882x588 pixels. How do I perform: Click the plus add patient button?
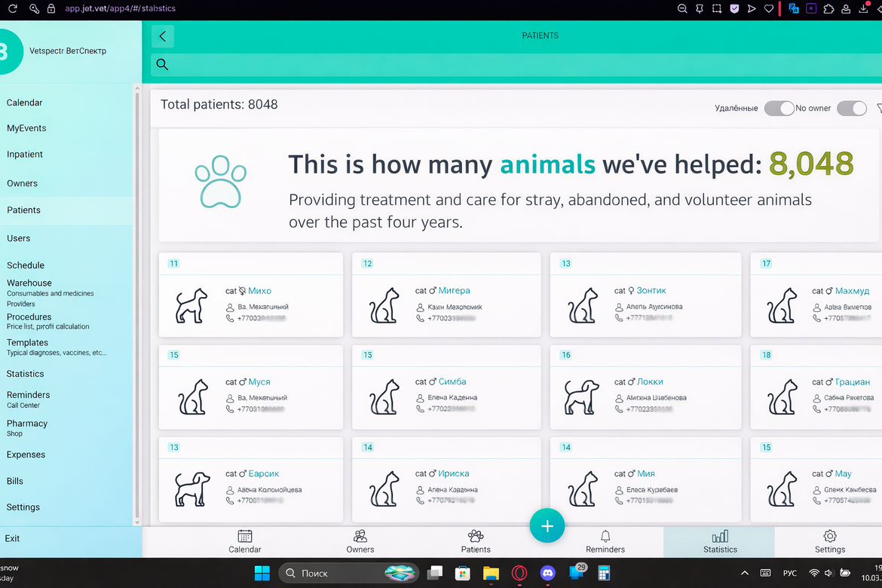547,526
